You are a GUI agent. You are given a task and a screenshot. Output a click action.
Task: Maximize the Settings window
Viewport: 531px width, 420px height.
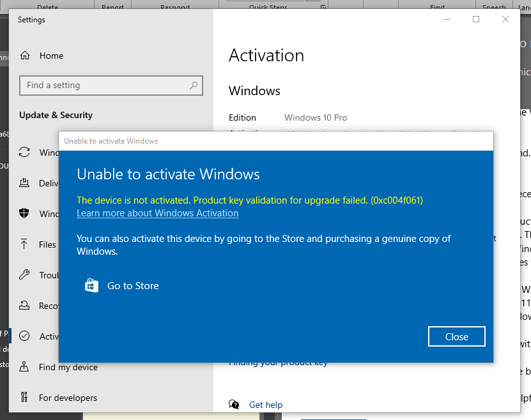(x=476, y=19)
